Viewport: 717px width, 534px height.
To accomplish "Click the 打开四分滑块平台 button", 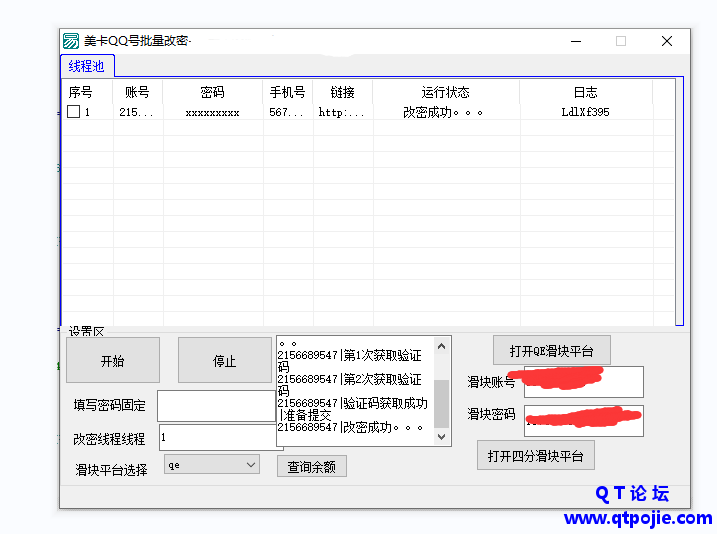I will pos(536,455).
